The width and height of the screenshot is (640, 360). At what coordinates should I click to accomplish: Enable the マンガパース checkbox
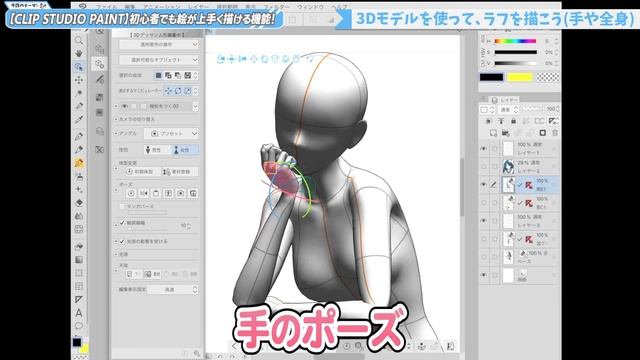[x=122, y=207]
